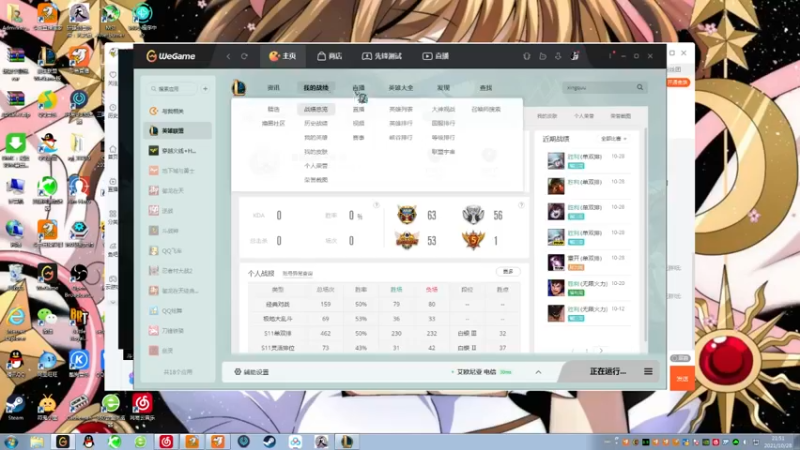The height and width of the screenshot is (450, 800).
Task: Select QQ飞车 in the game sidebar
Action: [178, 251]
